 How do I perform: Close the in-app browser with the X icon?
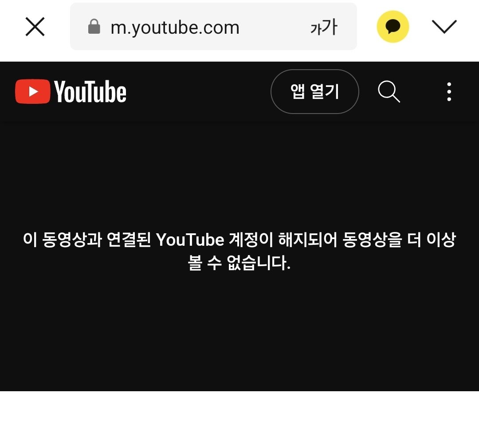(x=35, y=27)
